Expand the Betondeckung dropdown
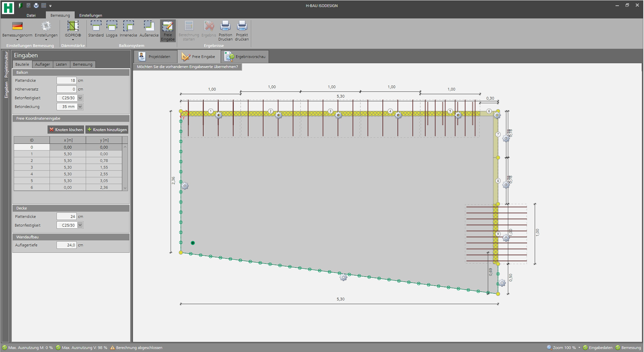This screenshot has height=352, width=644. 80,107
